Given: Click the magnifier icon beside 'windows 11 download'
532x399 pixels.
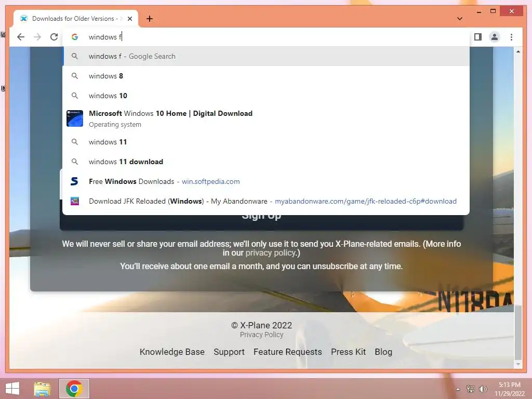Looking at the screenshot, I should pyautogui.click(x=75, y=162).
